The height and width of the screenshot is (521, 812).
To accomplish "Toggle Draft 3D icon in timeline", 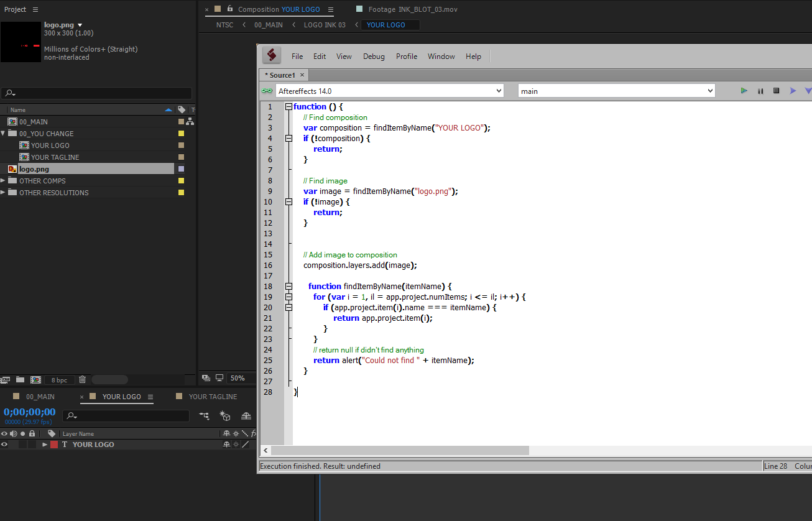I will [x=225, y=416].
